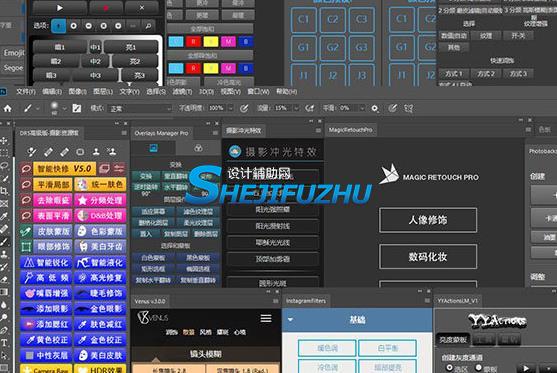557x373 pixels.
Task: Open the Venus hamburger menu icon
Action: pyautogui.click(x=266, y=318)
